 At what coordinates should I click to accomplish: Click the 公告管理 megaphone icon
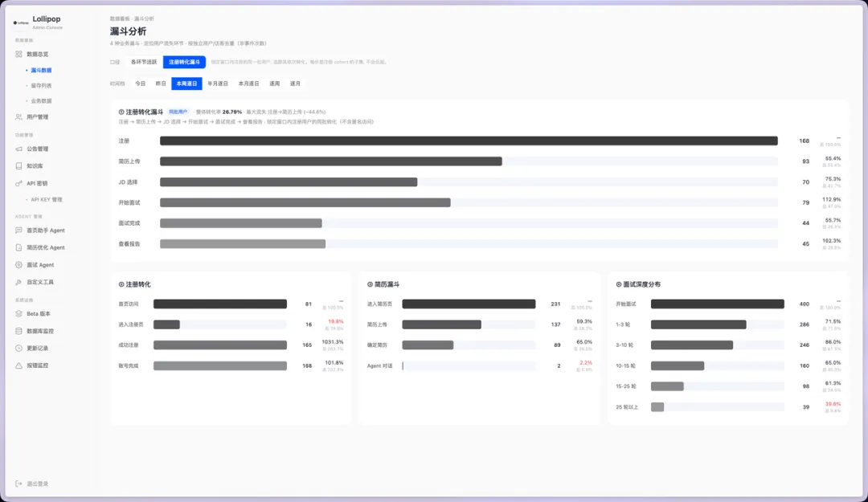18,149
